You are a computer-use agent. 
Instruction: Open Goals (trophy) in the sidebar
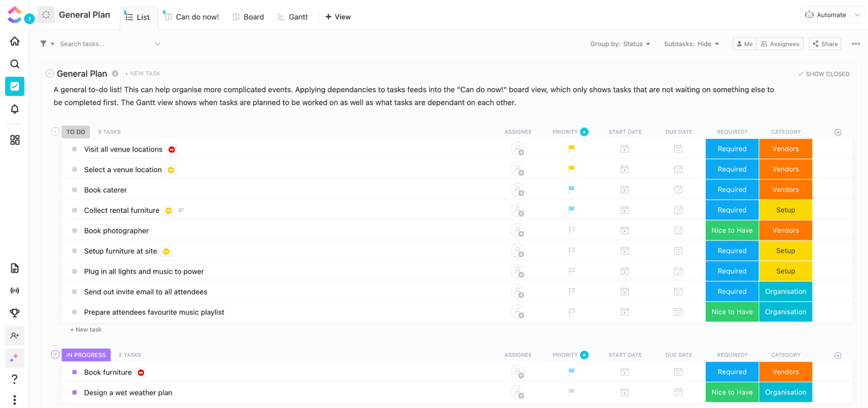coord(14,312)
